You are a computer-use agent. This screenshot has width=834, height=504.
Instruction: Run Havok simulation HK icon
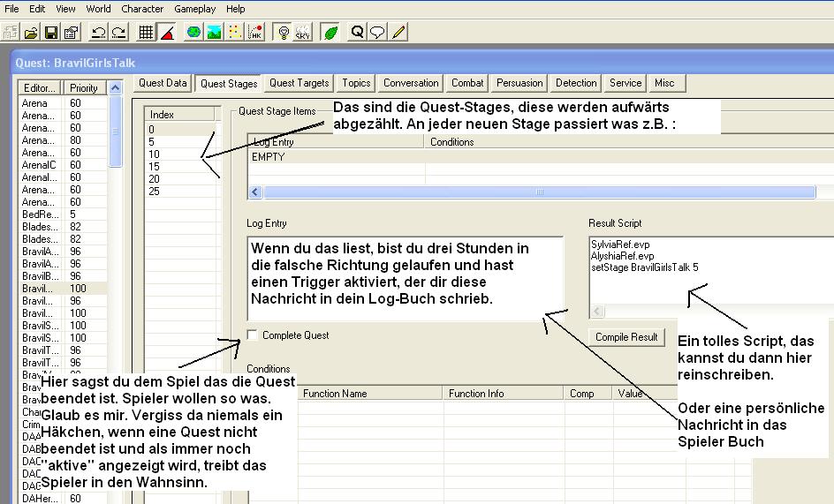[x=255, y=33]
